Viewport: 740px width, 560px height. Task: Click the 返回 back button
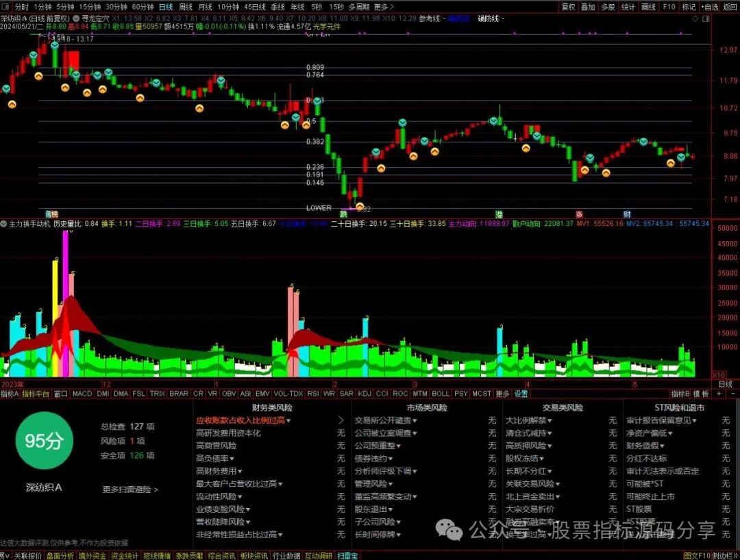click(x=730, y=7)
